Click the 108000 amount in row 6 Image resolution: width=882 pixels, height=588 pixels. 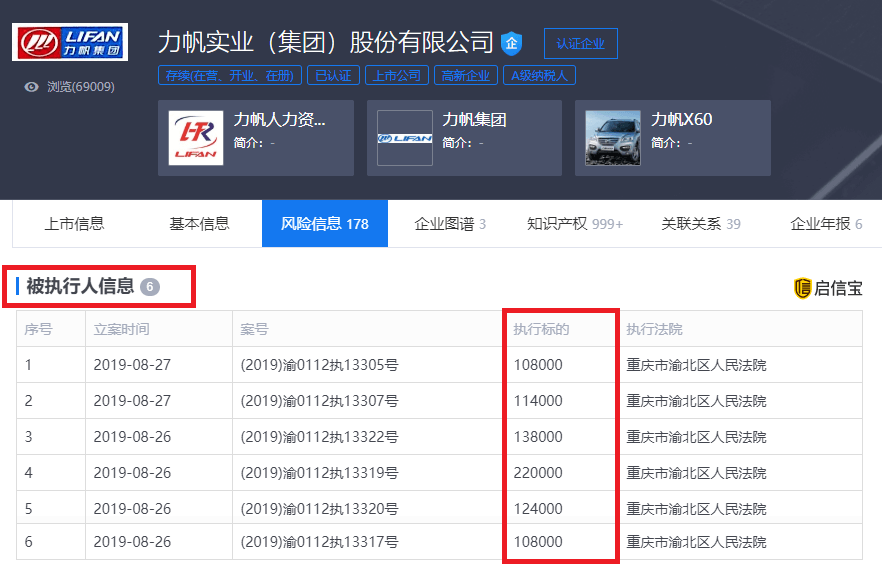[538, 542]
